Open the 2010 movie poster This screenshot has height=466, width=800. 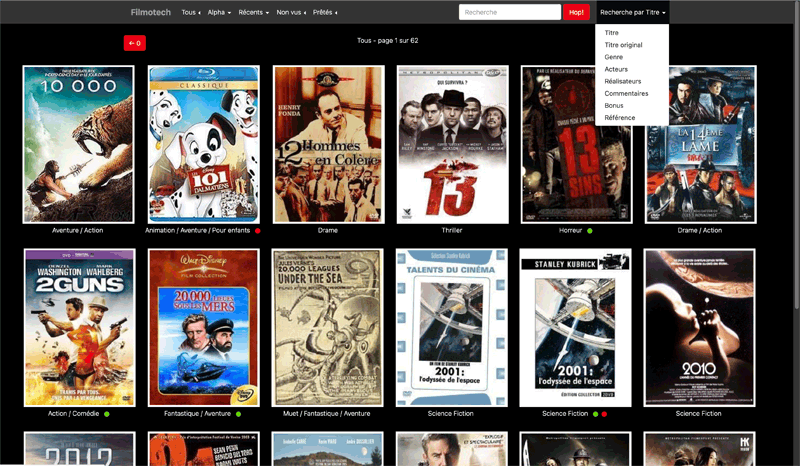[x=699, y=328]
